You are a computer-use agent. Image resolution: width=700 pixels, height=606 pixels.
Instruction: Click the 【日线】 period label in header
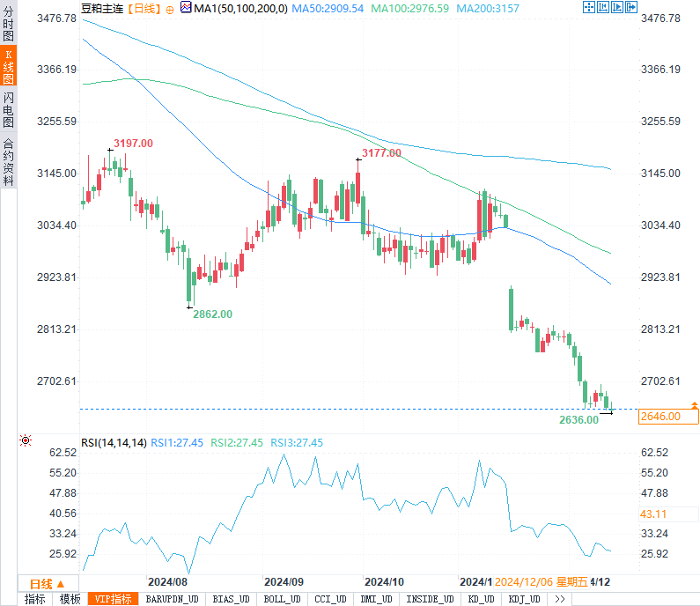[144, 9]
